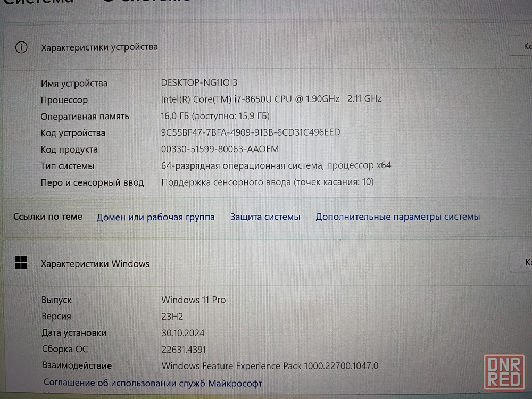Select the Windows Feature Experience Pack value
Viewport: 532px width, 399px height.
(x=270, y=366)
